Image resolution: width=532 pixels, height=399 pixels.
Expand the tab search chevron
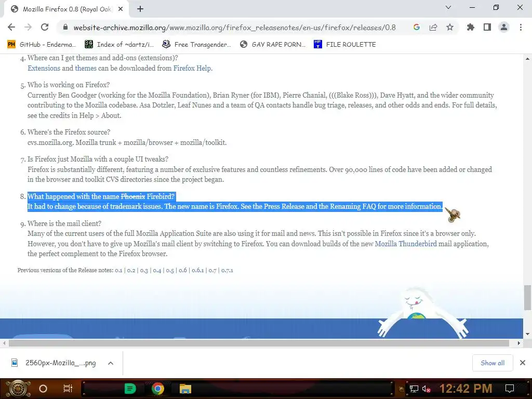(x=448, y=7)
